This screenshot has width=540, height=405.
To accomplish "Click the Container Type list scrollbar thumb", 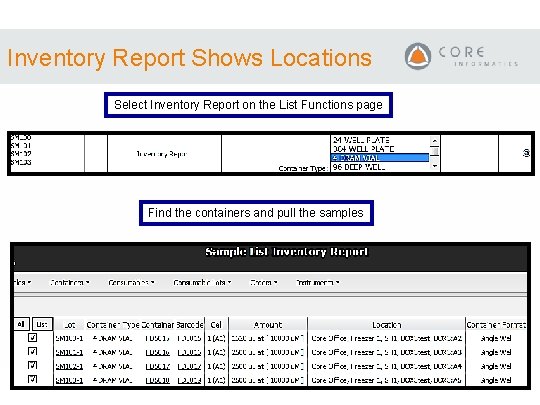I will point(435,151).
